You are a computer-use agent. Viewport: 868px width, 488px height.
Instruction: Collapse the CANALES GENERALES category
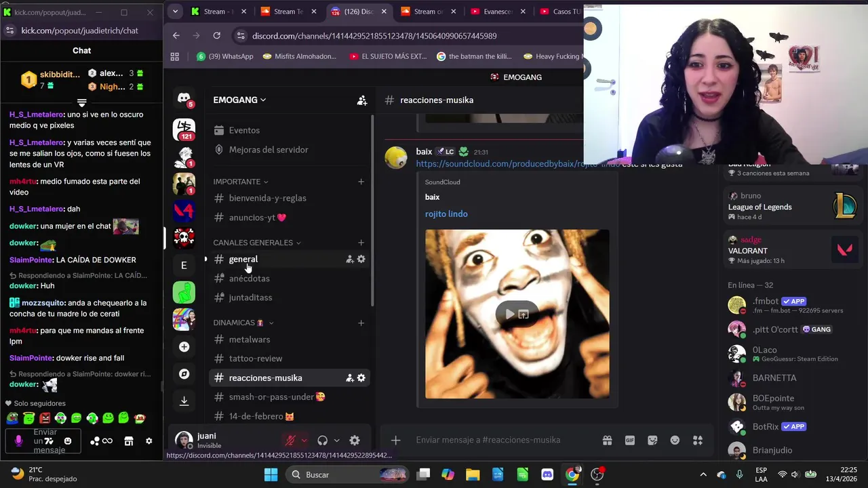pyautogui.click(x=257, y=243)
